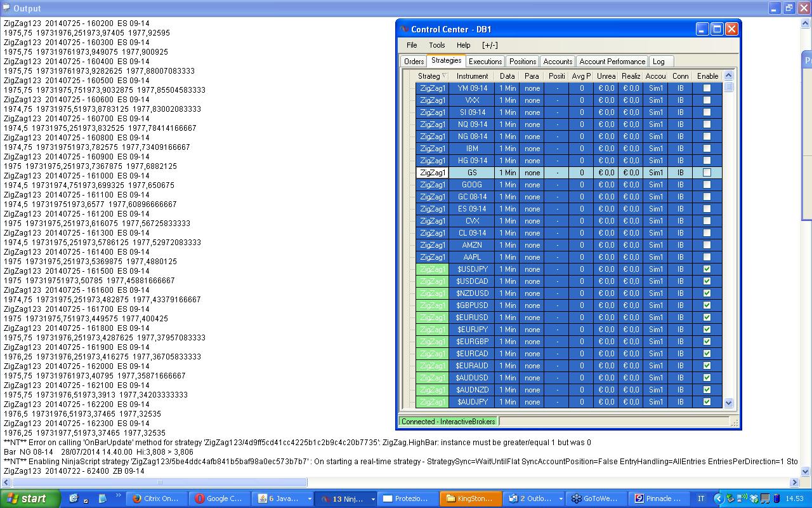Select the Strategies tab
The width and height of the screenshot is (812, 508).
click(446, 60)
